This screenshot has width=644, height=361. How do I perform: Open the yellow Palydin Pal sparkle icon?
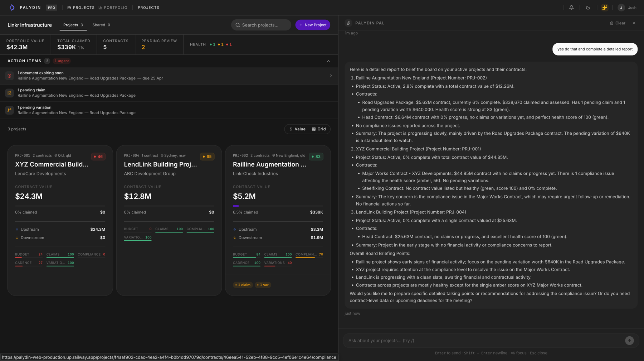point(605,8)
